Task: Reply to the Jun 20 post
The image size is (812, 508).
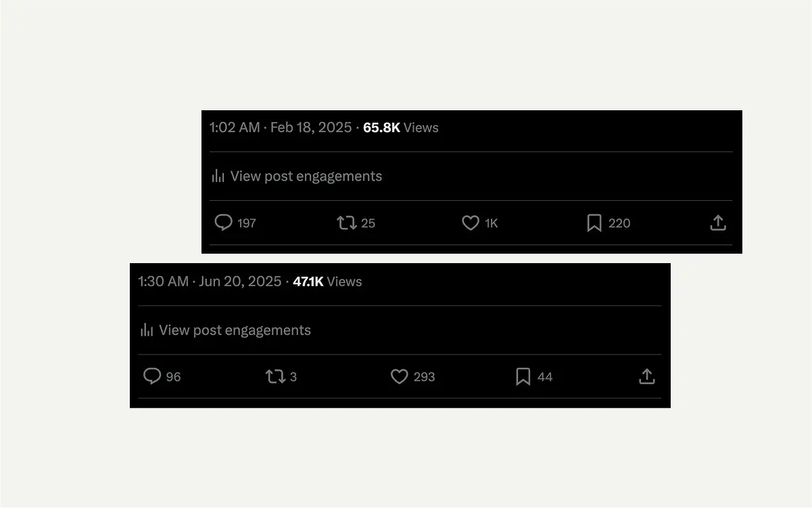Action: coord(152,376)
